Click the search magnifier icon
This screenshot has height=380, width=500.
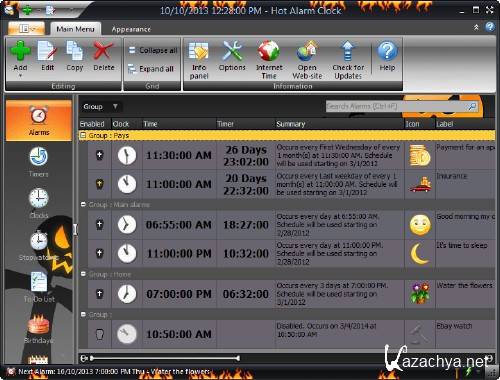tap(472, 106)
